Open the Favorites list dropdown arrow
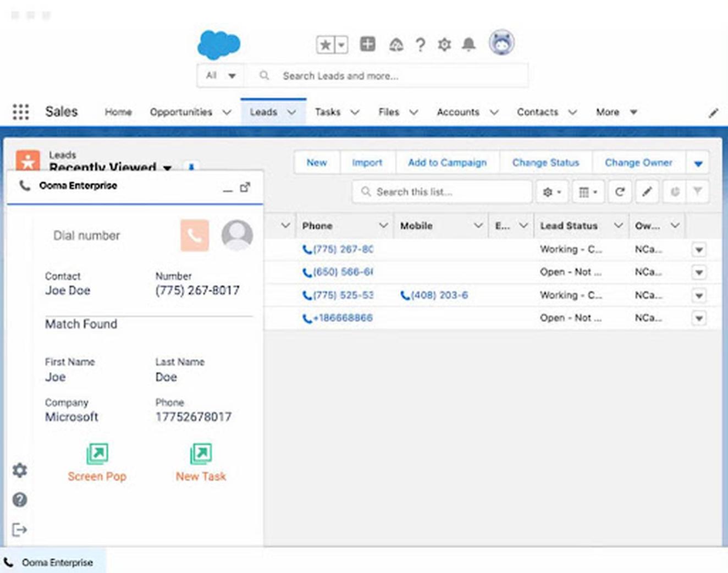Image resolution: width=728 pixels, height=573 pixels. tap(341, 45)
